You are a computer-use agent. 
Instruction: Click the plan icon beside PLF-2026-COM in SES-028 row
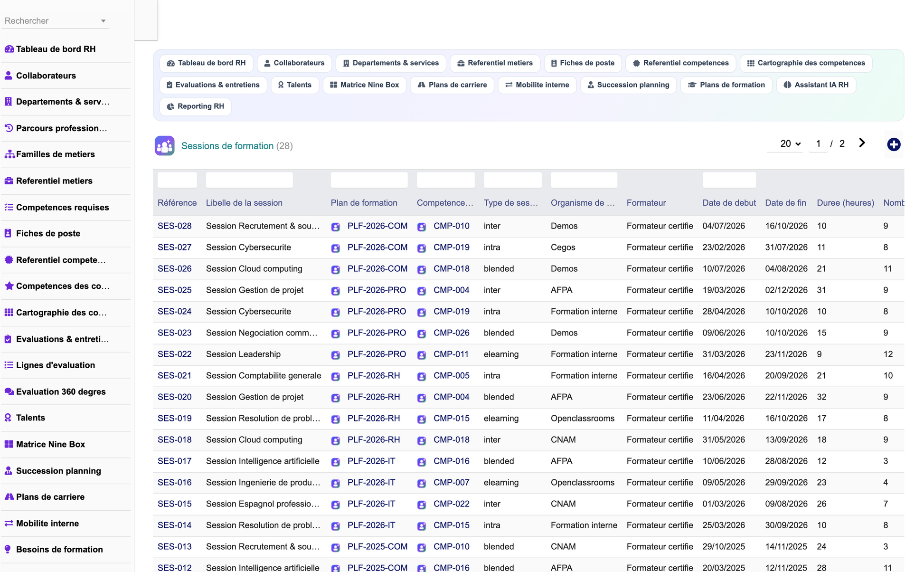point(336,227)
